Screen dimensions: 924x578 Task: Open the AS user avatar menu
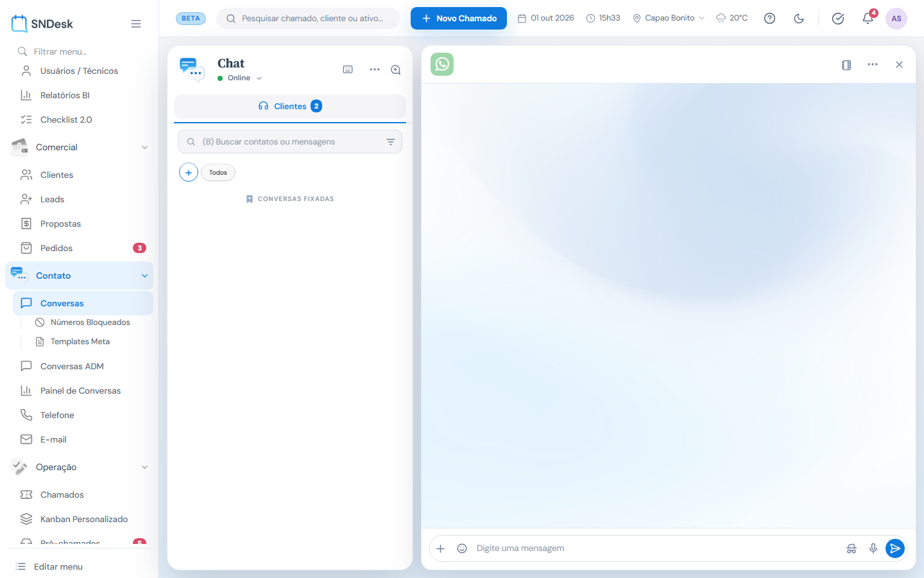pyautogui.click(x=896, y=19)
